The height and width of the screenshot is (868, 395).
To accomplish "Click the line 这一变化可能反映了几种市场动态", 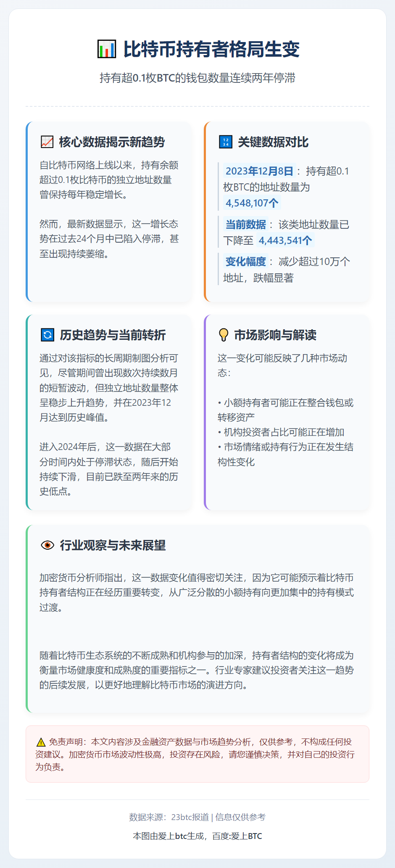I will [282, 365].
